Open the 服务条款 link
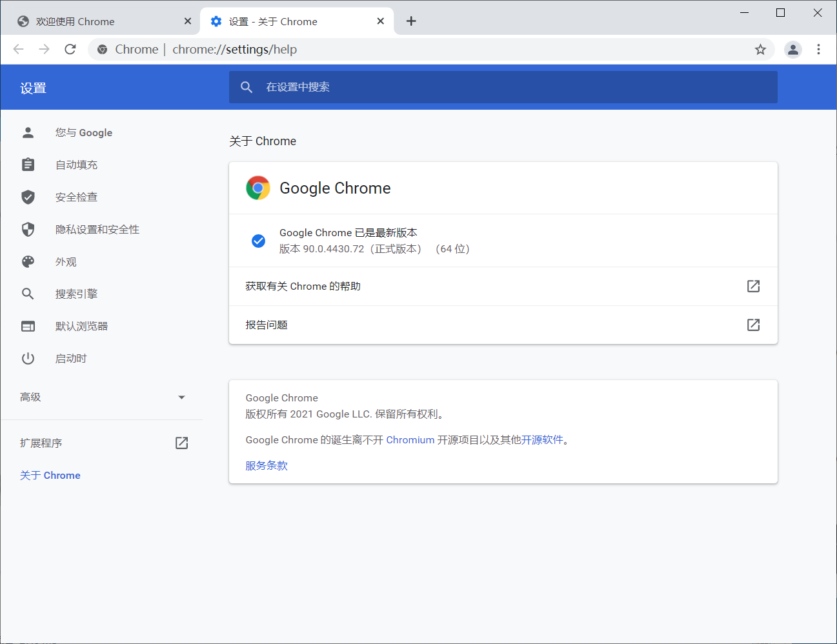This screenshot has width=837, height=644. coord(267,465)
